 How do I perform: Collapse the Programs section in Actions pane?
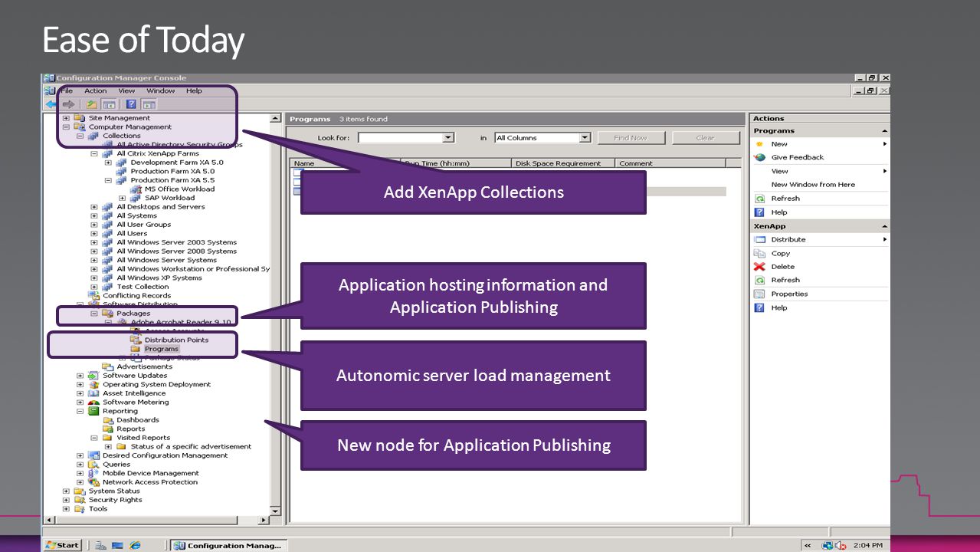pos(885,131)
